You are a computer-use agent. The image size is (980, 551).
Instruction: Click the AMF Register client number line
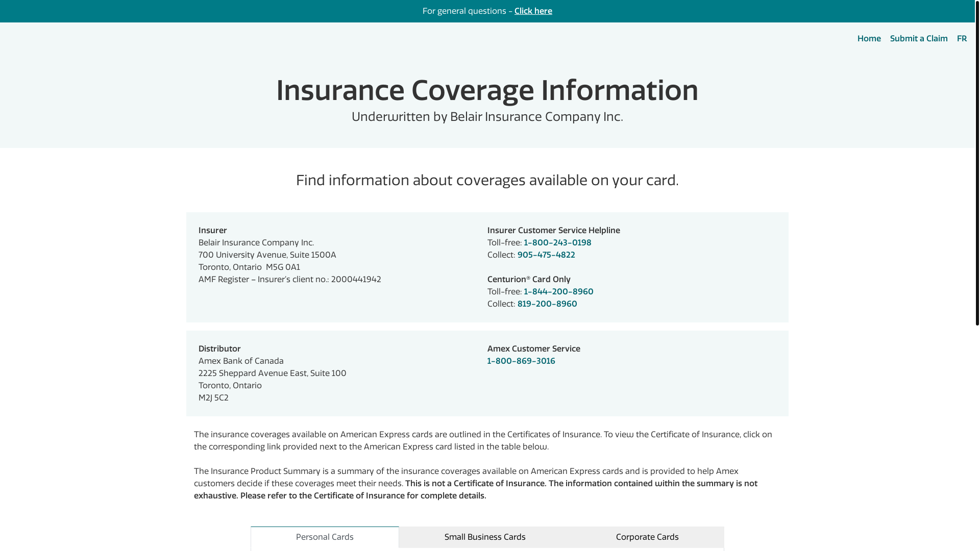tap(289, 279)
